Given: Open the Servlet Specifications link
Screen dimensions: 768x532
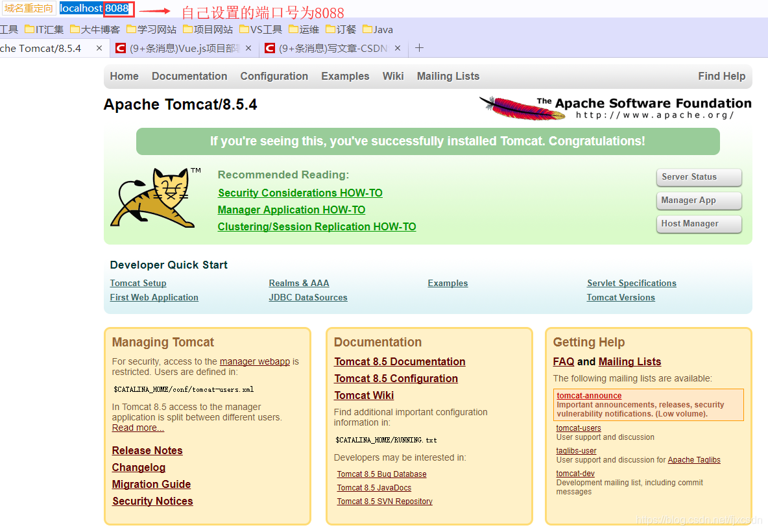Looking at the screenshot, I should (631, 283).
